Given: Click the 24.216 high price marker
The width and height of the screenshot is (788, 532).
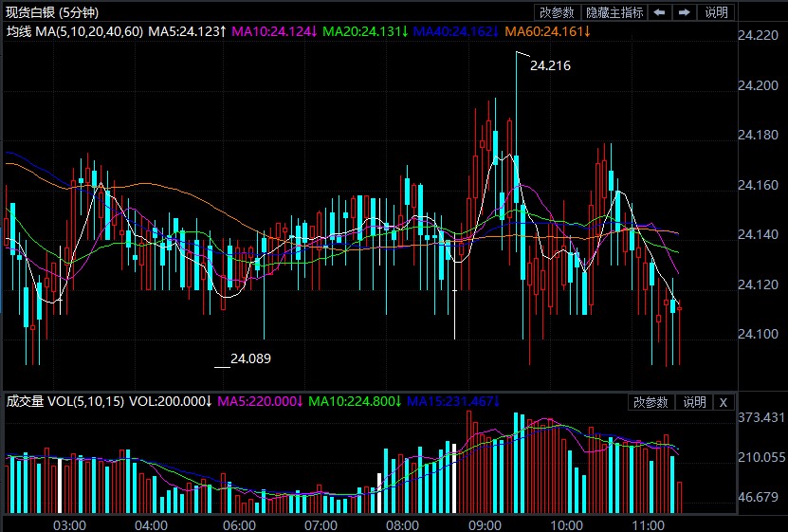Looking at the screenshot, I should [550, 65].
